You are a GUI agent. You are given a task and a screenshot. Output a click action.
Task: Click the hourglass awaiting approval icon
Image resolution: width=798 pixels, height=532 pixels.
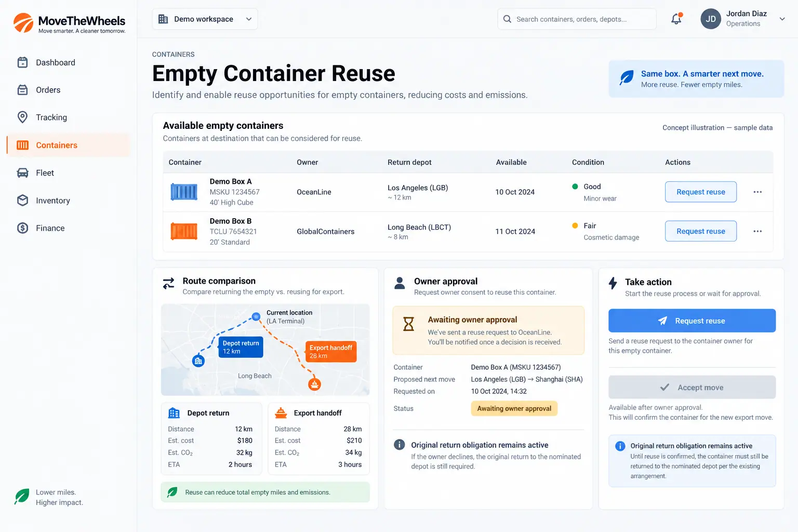(x=409, y=324)
